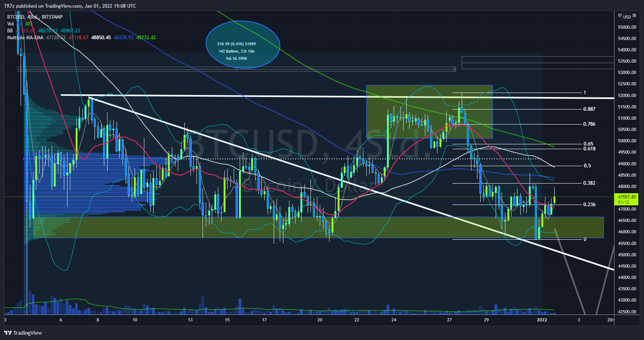Click the 29 date label on time axis
The height and width of the screenshot is (340, 644).
point(486,320)
